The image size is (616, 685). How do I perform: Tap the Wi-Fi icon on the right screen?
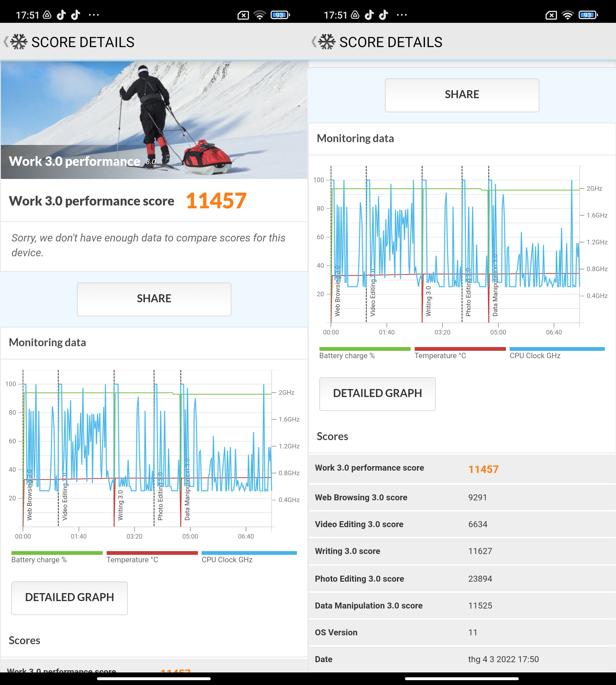pyautogui.click(x=568, y=15)
